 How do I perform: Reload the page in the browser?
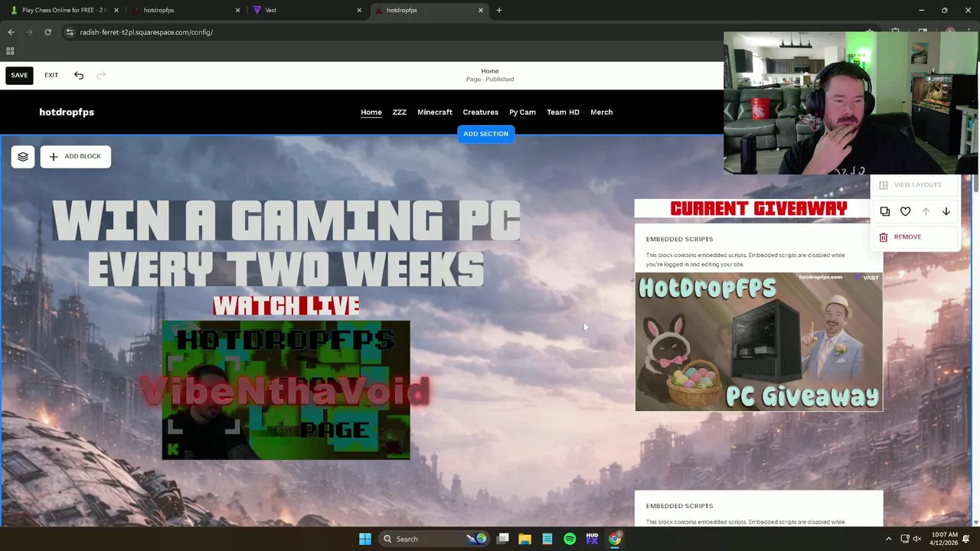coord(47,32)
